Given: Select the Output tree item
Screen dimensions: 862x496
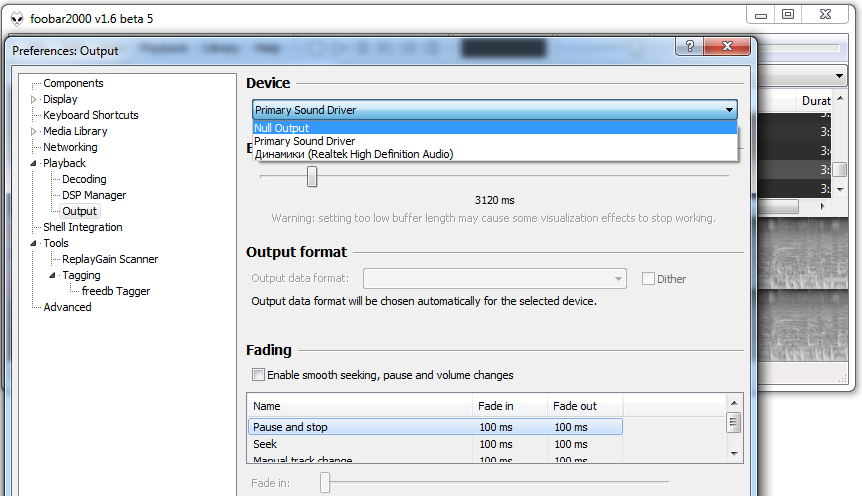Looking at the screenshot, I should click(79, 211).
